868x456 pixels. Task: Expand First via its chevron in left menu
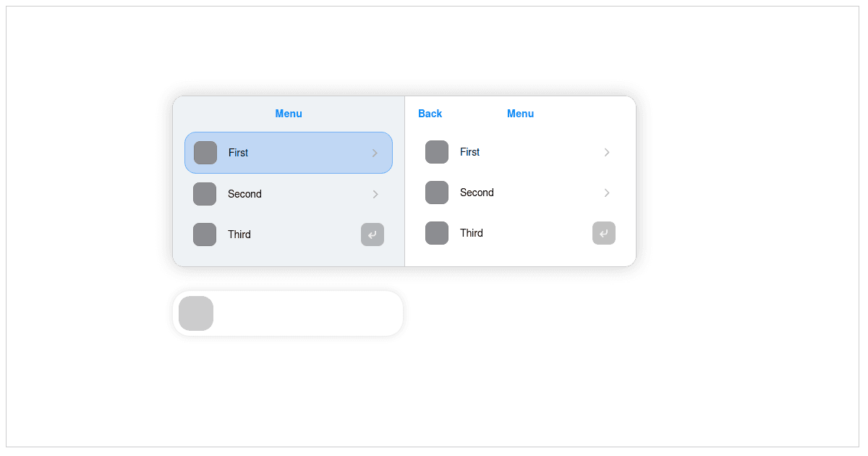375,153
